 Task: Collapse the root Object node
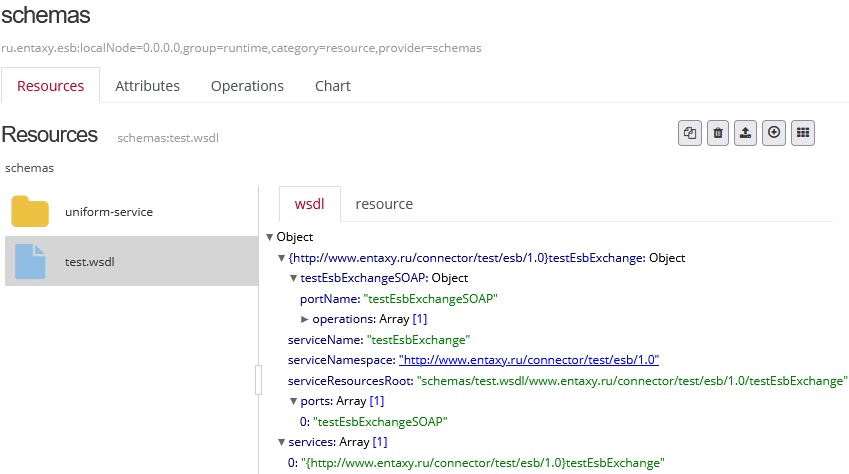270,238
